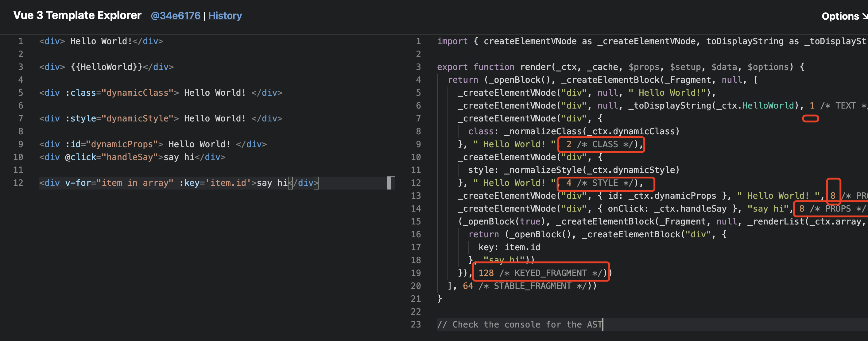
Task: Select line number 12 in the left editor gutter
Action: (18, 183)
